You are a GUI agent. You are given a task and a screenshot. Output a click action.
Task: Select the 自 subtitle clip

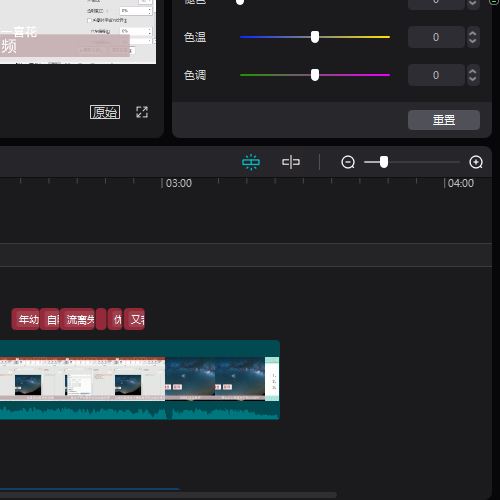pyautogui.click(x=50, y=319)
